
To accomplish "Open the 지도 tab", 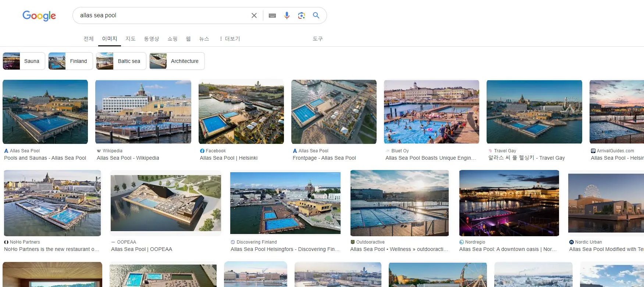I will tap(131, 39).
